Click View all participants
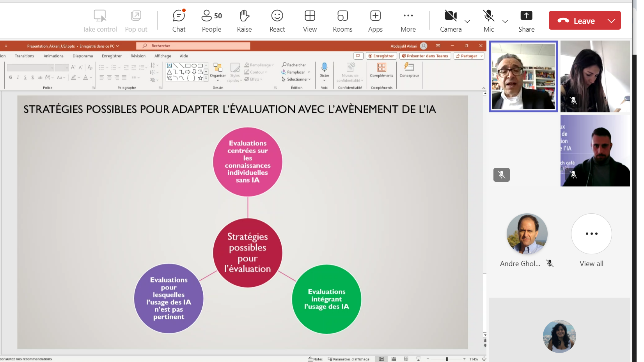The height and width of the screenshot is (362, 644). [591, 240]
